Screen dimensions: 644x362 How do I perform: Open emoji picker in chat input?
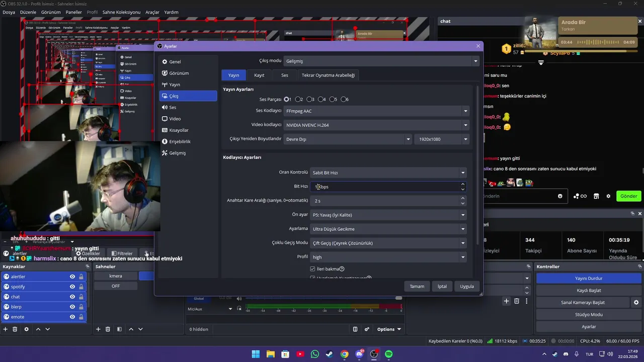pos(560,196)
